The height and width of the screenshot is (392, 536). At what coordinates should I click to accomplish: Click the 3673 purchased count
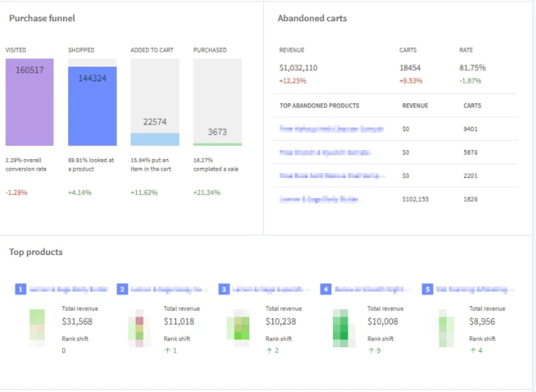[x=218, y=132]
